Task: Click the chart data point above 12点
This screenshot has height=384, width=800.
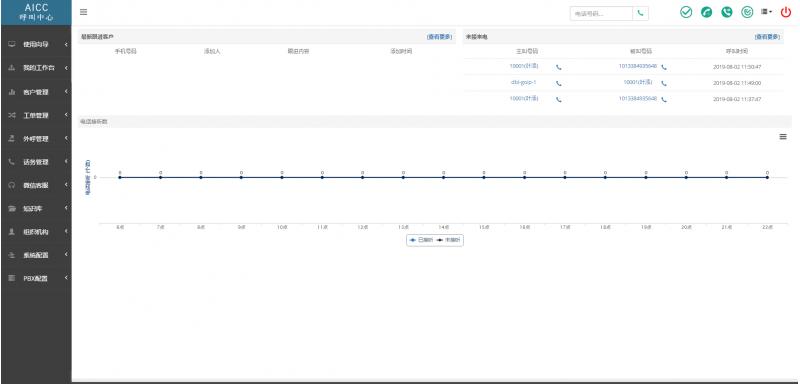Action: (362, 177)
